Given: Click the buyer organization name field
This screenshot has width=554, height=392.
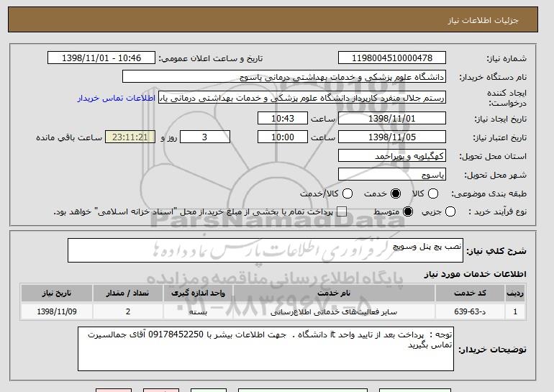Looking at the screenshot, I should tap(284, 77).
